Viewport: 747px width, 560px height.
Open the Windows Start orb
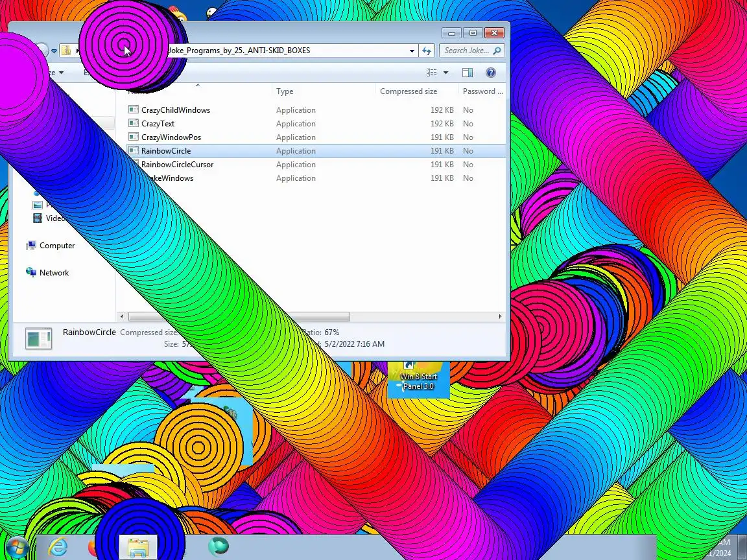point(17,548)
